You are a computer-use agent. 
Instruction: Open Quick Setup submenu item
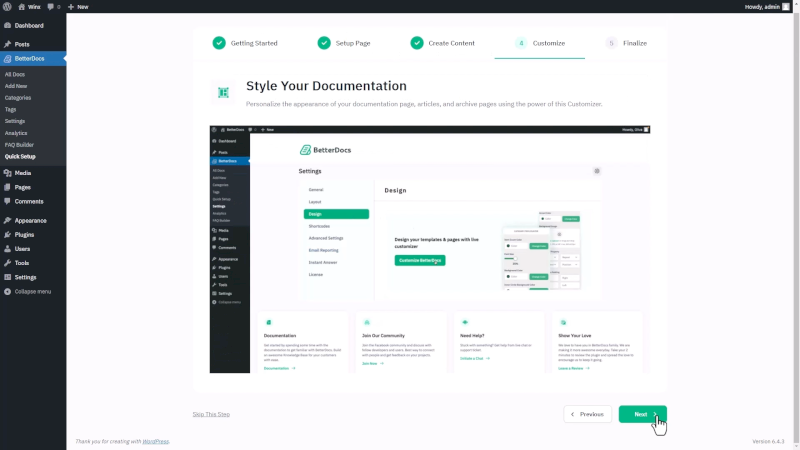click(x=20, y=157)
